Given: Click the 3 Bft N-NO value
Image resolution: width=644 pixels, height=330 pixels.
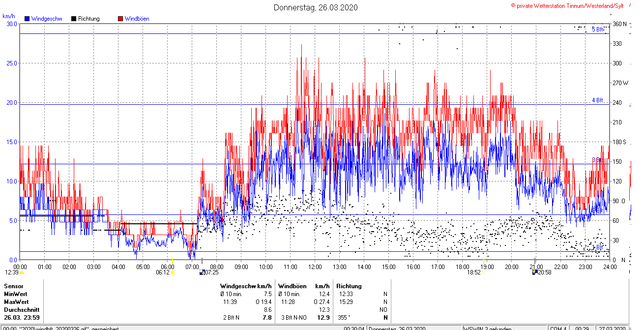Looking at the screenshot, I should [x=294, y=318].
